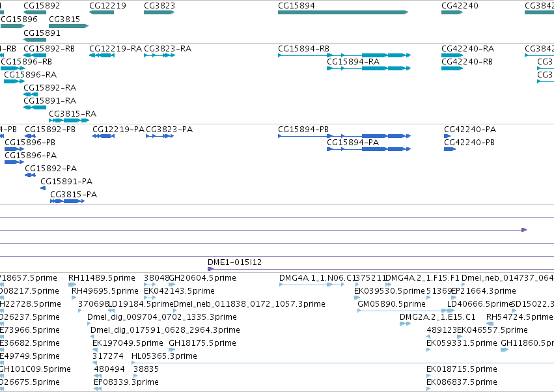The width and height of the screenshot is (554, 392).
Task: Select the CG15896 gene label
Action: pos(19,19)
